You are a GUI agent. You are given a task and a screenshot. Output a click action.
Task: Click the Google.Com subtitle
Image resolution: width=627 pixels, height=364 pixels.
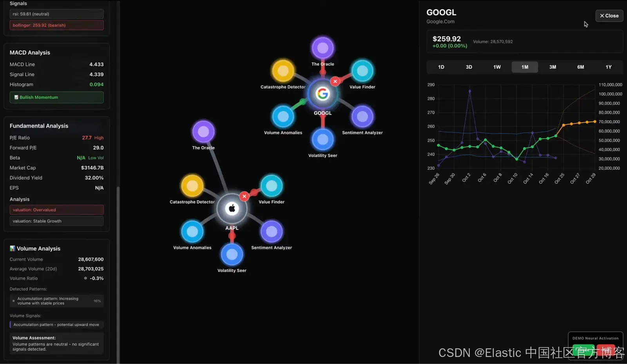pyautogui.click(x=440, y=22)
